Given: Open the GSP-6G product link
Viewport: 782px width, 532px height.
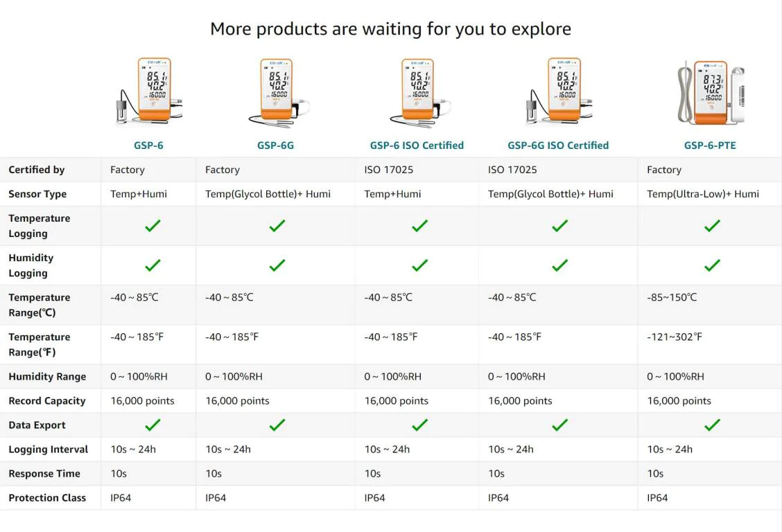Looking at the screenshot, I should (x=275, y=145).
